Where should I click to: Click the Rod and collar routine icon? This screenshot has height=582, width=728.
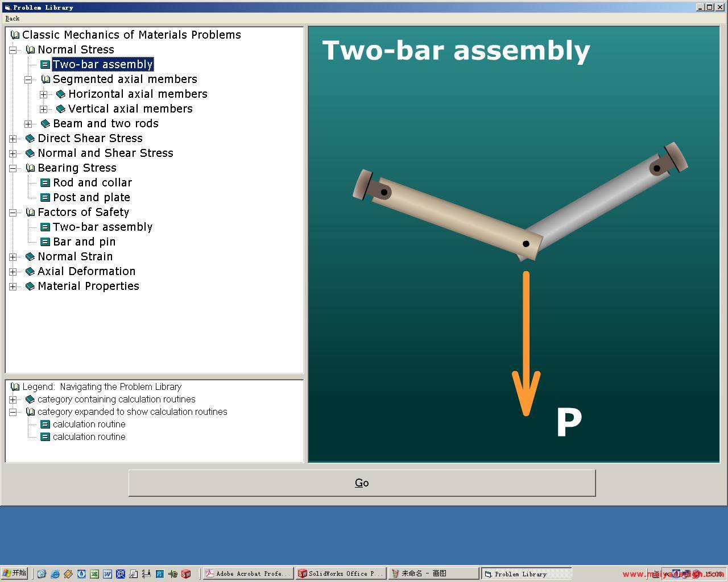point(45,183)
